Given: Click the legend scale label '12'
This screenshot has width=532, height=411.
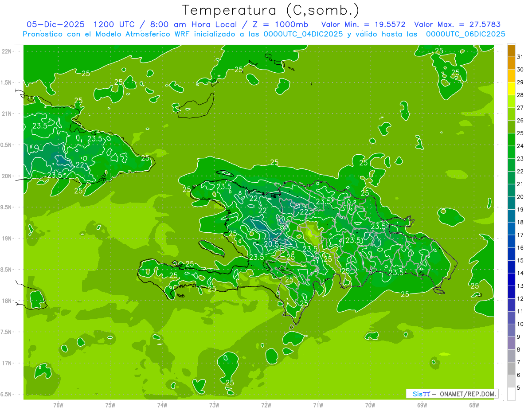Looking at the screenshot, I should [x=520, y=298].
